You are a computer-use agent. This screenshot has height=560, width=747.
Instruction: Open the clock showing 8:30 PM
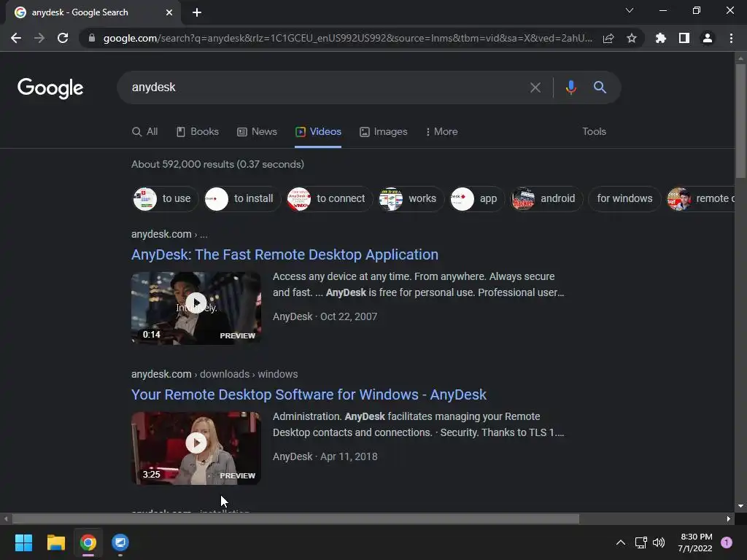coord(695,542)
